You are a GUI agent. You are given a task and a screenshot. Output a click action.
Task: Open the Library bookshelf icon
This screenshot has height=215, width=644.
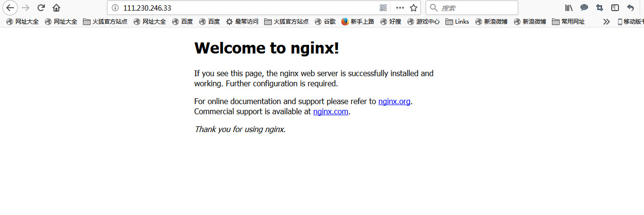point(569,8)
